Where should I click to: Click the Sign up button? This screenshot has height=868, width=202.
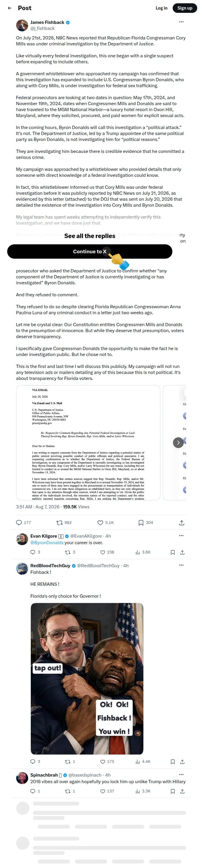[185, 8]
